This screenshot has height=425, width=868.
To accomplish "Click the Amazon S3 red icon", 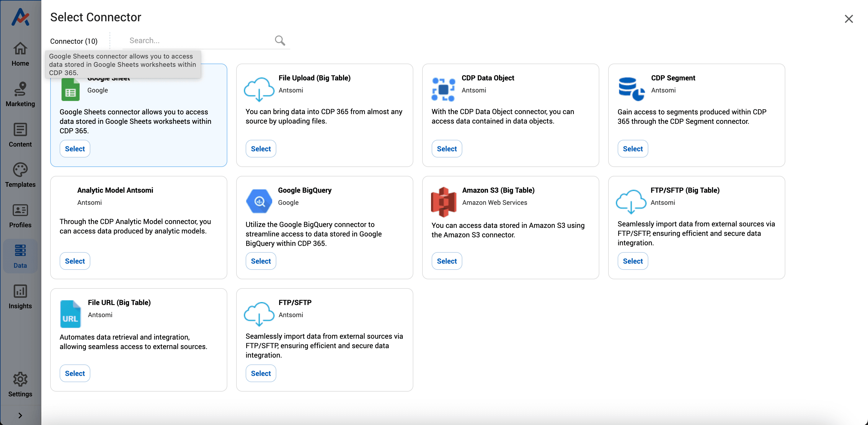I will (443, 202).
